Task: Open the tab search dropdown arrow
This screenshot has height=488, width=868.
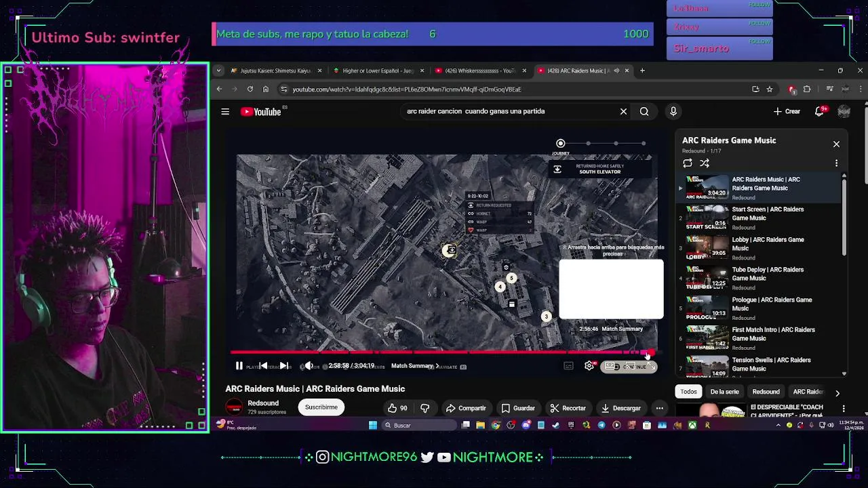Action: [x=218, y=70]
